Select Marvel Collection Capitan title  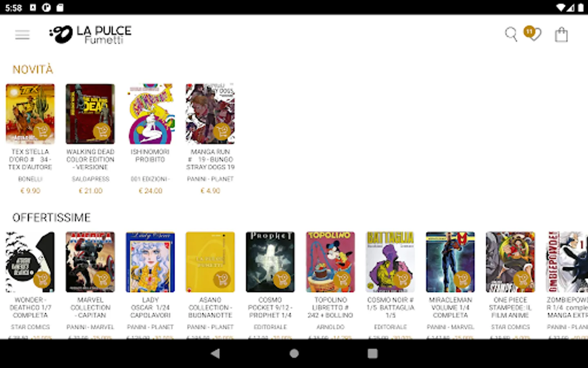[90, 307]
